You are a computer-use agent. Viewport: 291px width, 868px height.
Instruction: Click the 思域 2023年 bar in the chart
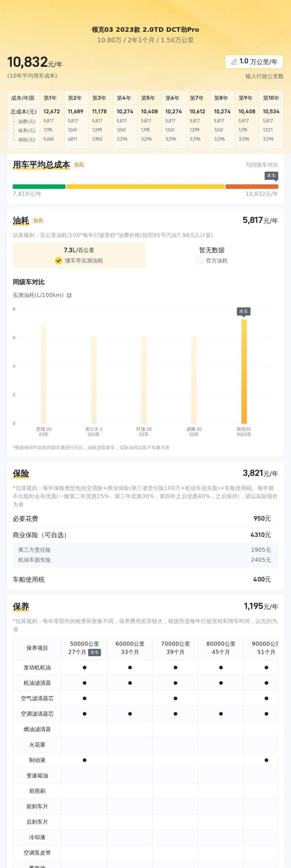pyautogui.click(x=44, y=374)
